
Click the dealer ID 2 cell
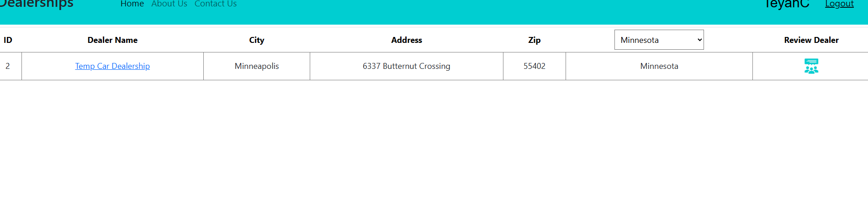[8, 66]
